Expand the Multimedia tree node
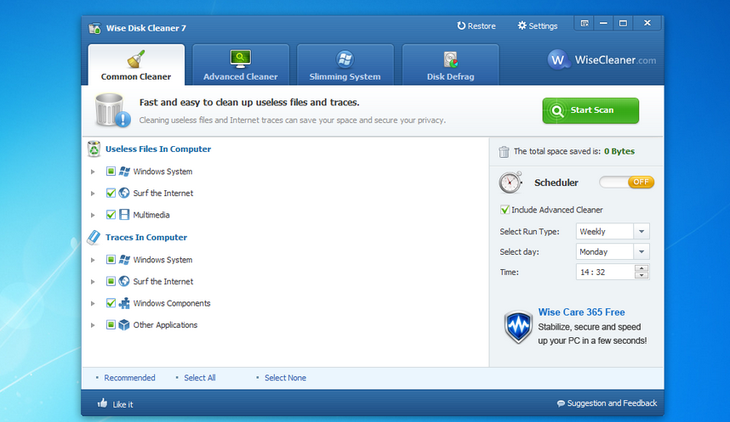The image size is (730, 422). pos(93,215)
